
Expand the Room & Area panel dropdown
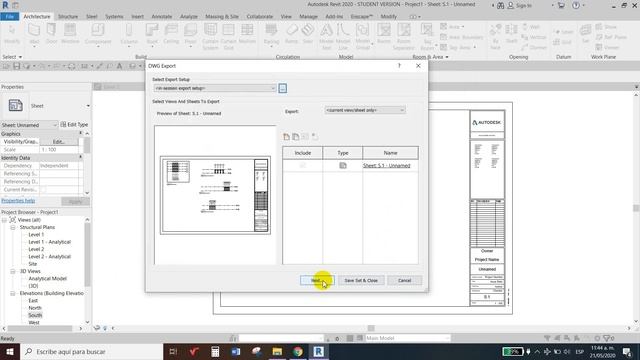(431, 57)
